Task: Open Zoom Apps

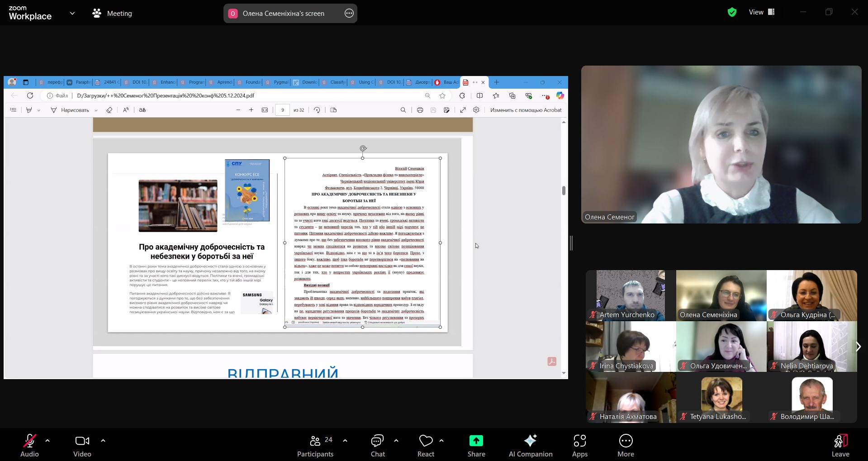Action: [x=580, y=446]
